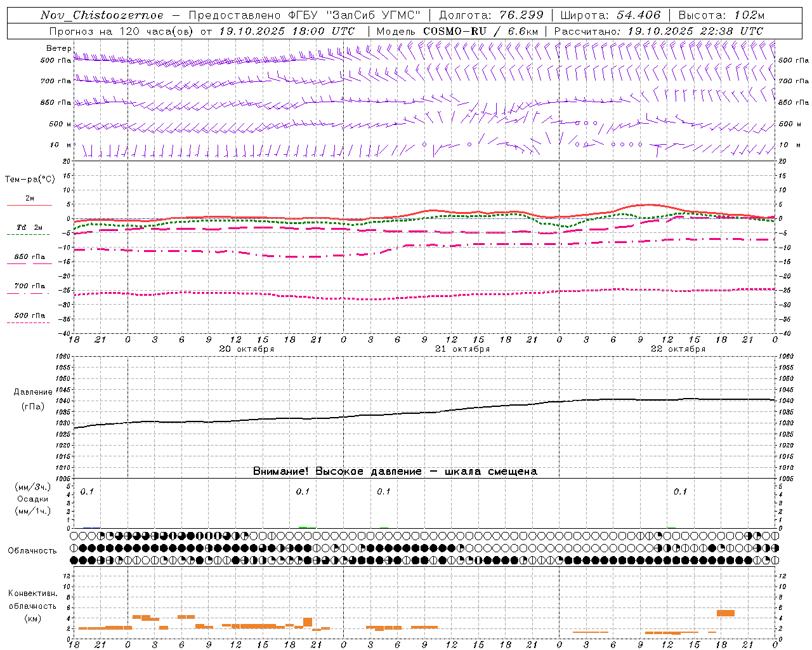Screen dimensions: 812x650
Task: Click the Ветер wind panel label
Action: click(59, 48)
